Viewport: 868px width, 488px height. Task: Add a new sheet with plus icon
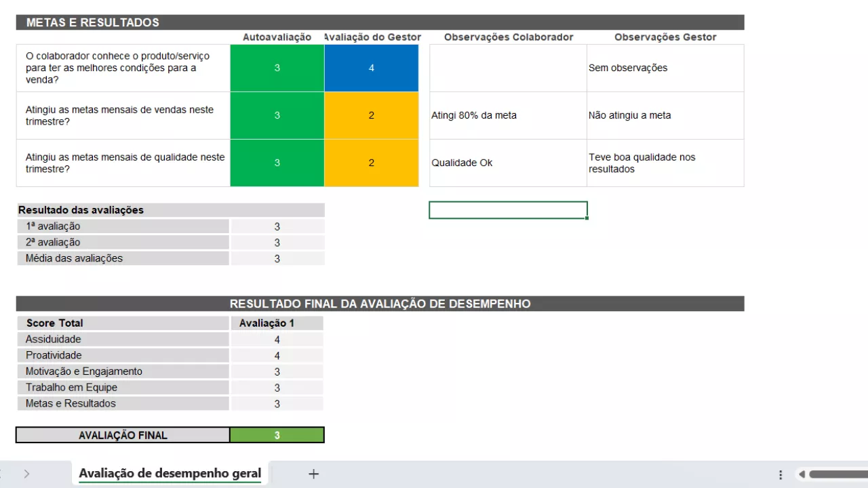313,474
